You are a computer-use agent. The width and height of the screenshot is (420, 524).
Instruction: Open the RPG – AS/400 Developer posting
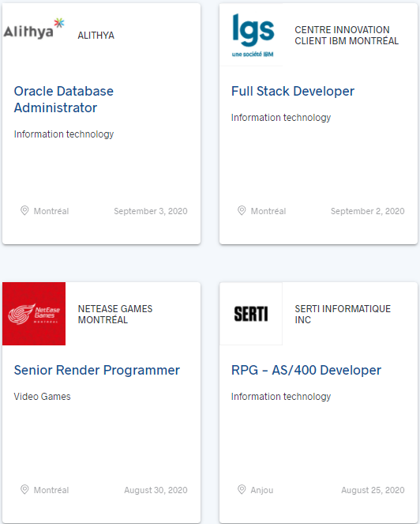pos(306,370)
